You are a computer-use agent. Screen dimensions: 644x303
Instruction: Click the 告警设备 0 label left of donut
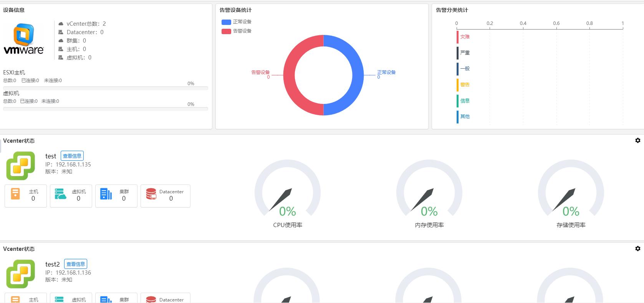(x=261, y=74)
